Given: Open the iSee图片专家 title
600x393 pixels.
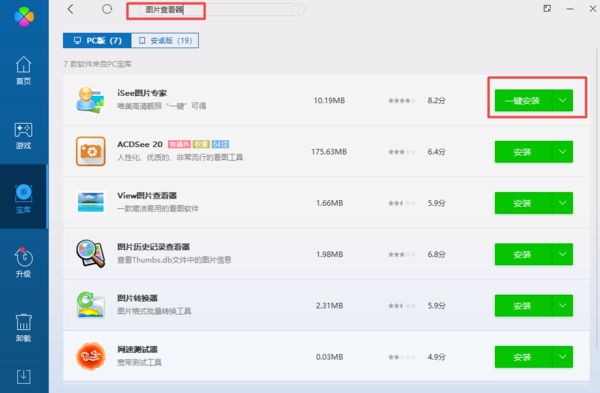Looking at the screenshot, I should click(142, 93).
